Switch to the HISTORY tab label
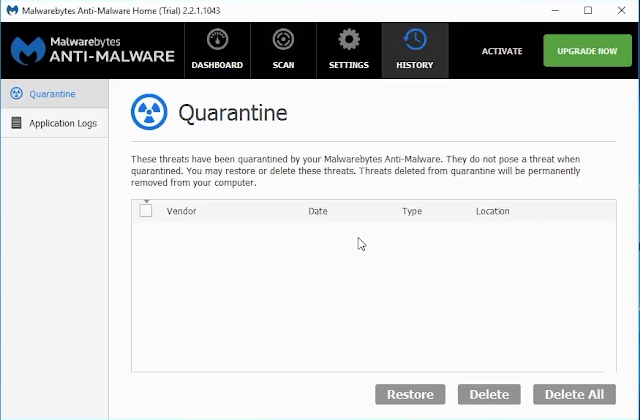 click(415, 65)
